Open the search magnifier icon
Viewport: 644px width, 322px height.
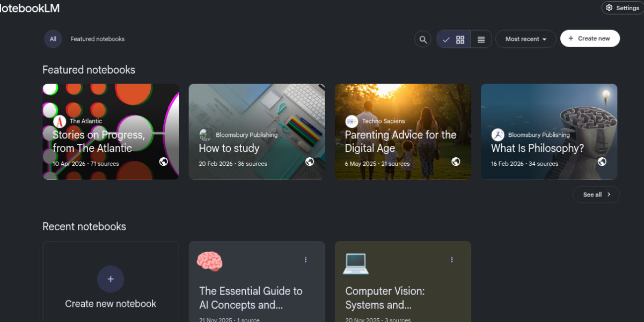(x=423, y=39)
